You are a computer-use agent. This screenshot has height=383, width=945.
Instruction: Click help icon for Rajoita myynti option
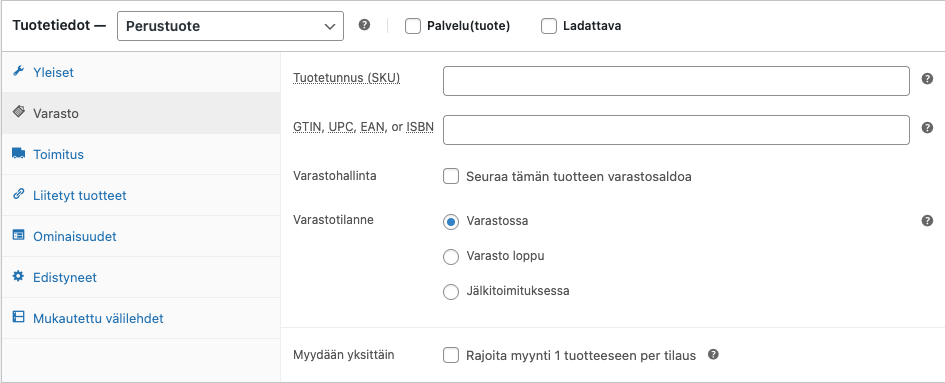[714, 354]
